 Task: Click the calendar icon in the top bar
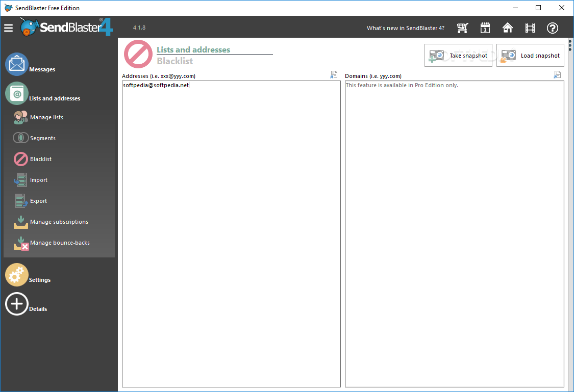pyautogui.click(x=485, y=28)
